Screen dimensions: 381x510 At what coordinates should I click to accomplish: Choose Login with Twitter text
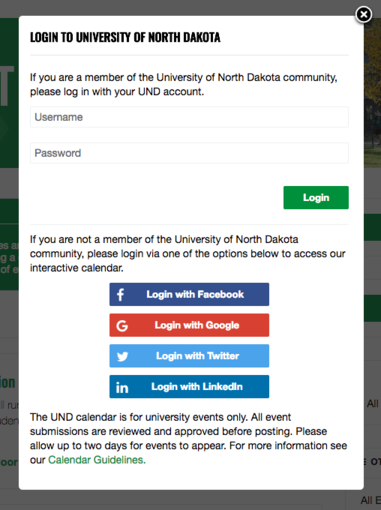point(197,356)
